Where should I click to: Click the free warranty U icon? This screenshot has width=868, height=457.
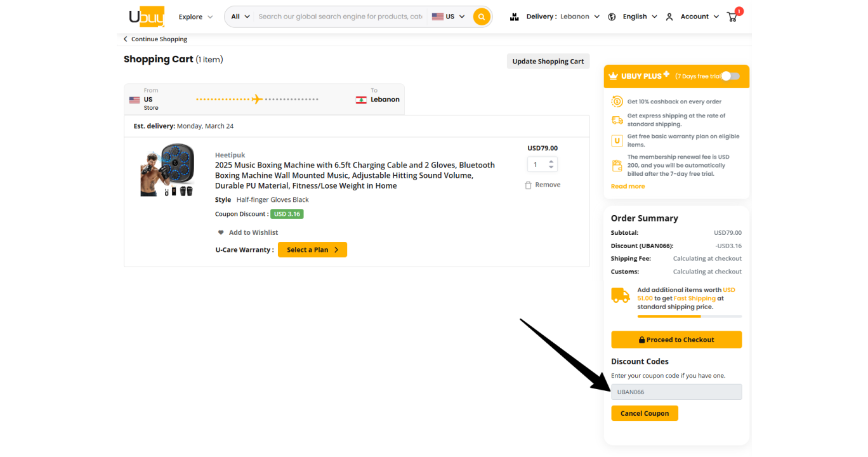click(x=617, y=141)
